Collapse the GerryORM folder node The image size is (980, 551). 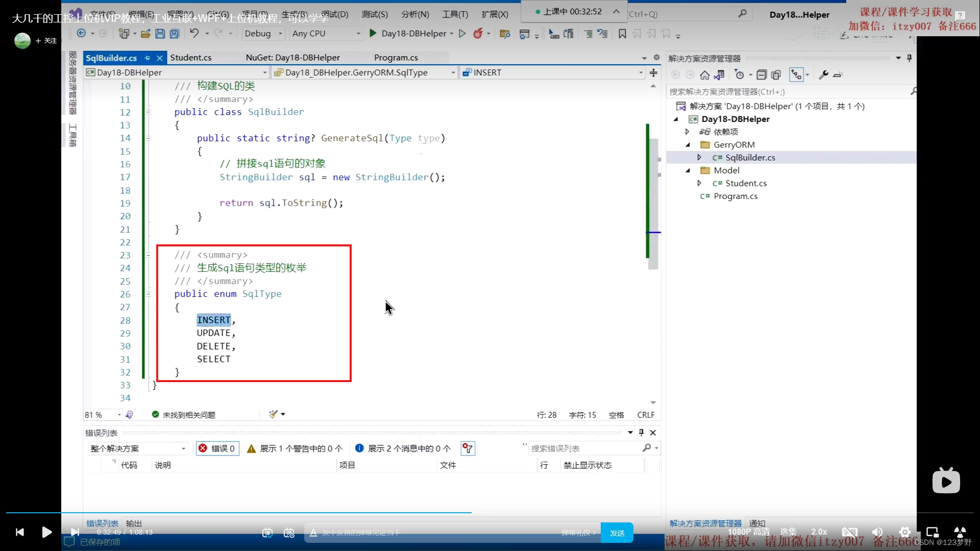[688, 145]
